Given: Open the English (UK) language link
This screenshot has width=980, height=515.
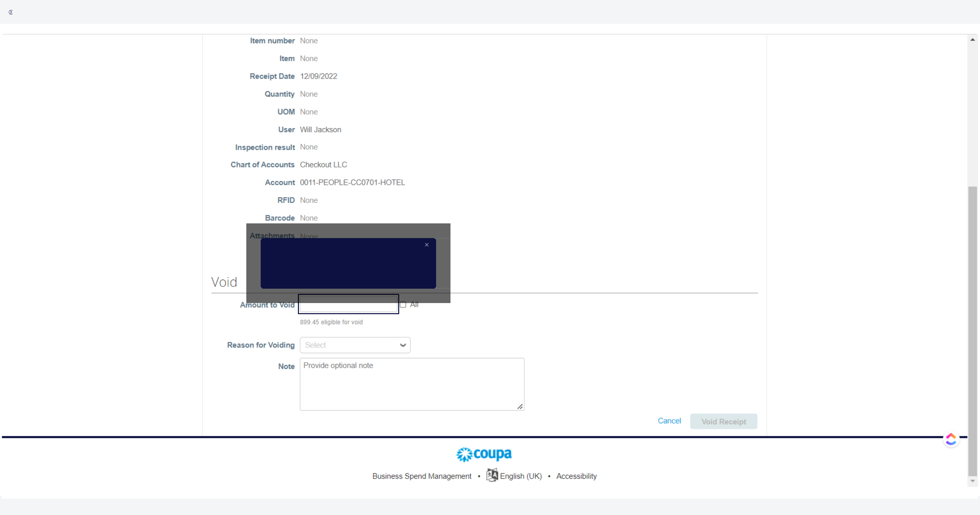Looking at the screenshot, I should point(521,476).
